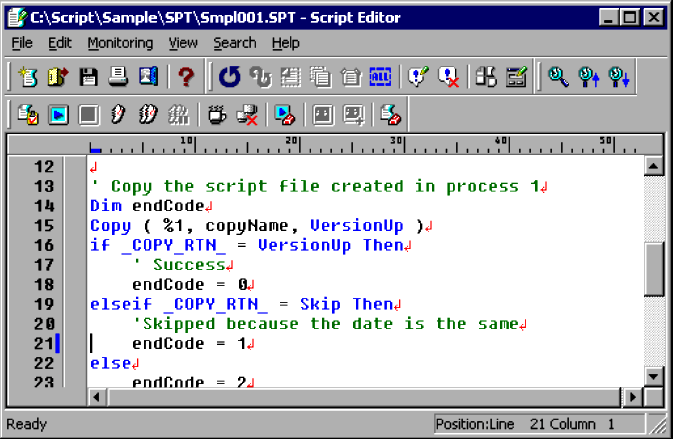Screen dimensions: 673x439
Task: Click the 'endCode = 1' line
Action: point(189,344)
